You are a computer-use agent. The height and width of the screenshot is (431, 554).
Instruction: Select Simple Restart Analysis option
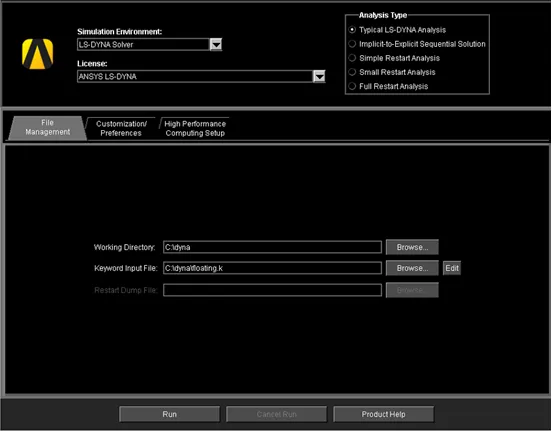pos(352,58)
